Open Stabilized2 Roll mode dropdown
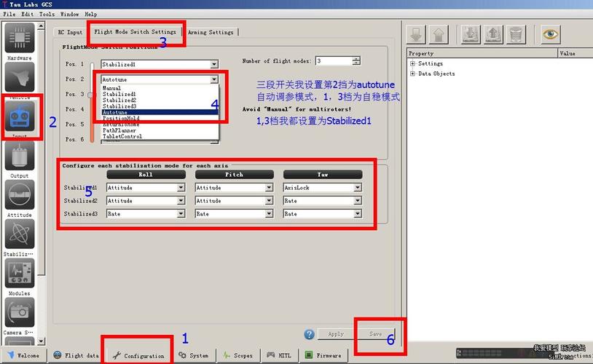Image resolution: width=593 pixels, height=364 pixels. [146, 201]
